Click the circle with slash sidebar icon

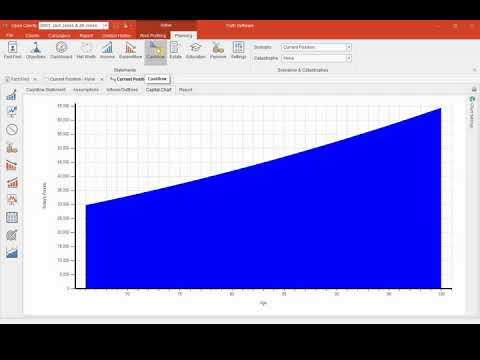coord(12,129)
